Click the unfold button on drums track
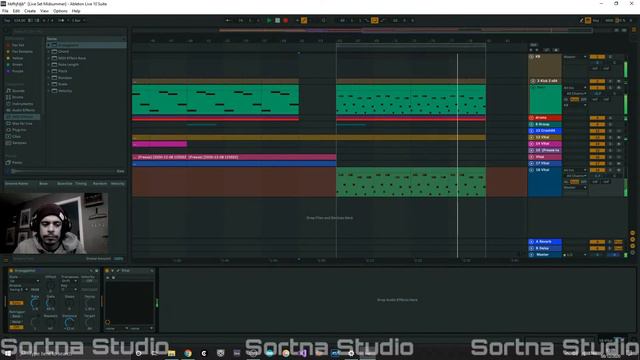Image resolution: width=640 pixels, height=360 pixels. coord(531,118)
